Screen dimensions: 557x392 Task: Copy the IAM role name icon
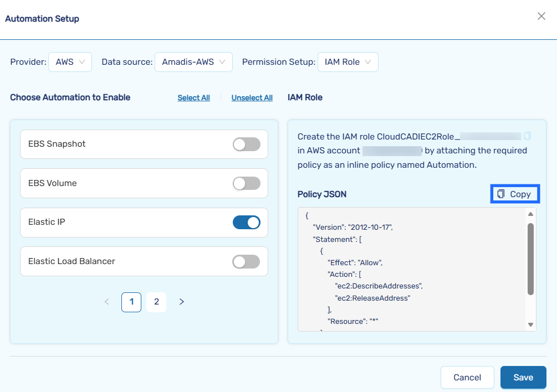(x=527, y=136)
